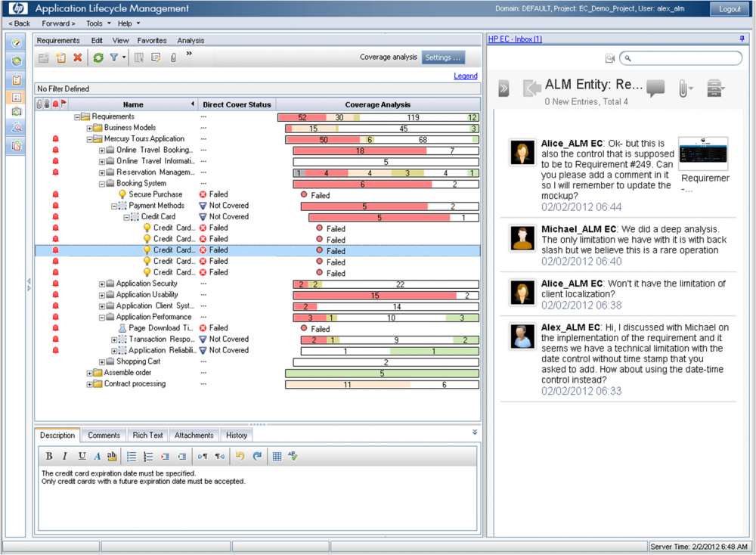Click the coverage bar for Business Models
The image size is (756, 555).
(x=382, y=129)
